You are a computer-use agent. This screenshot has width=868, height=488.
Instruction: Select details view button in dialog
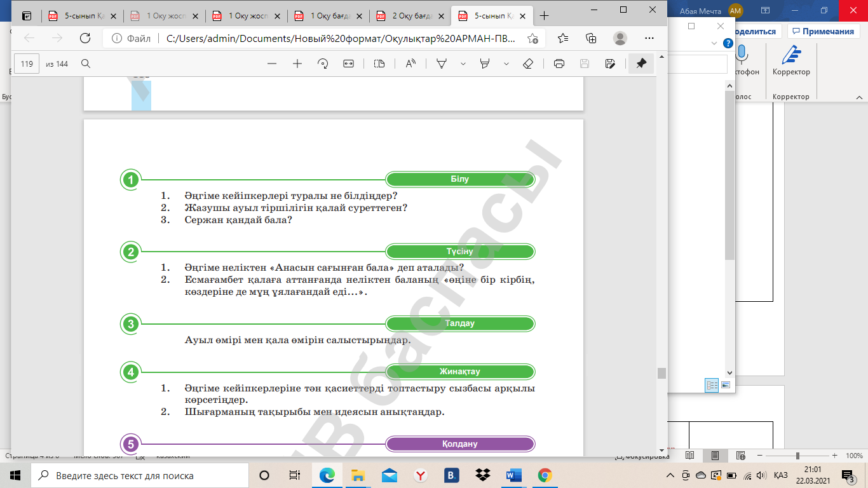click(x=712, y=385)
